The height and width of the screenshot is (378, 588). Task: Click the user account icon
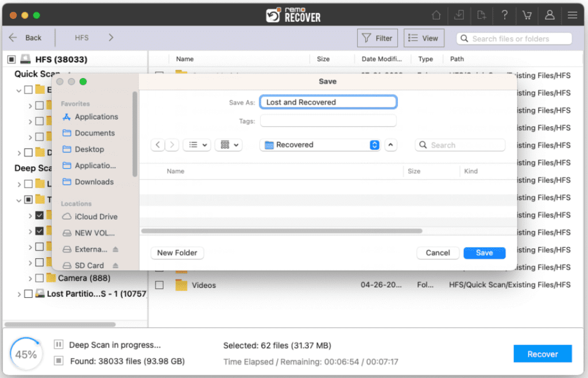[x=550, y=15]
